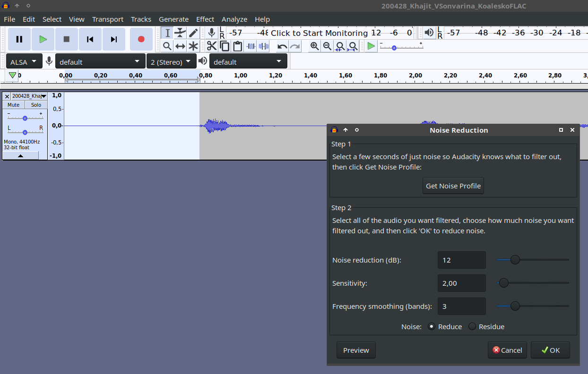Click the Undo arrow icon
The width and height of the screenshot is (588, 374).
(x=282, y=46)
